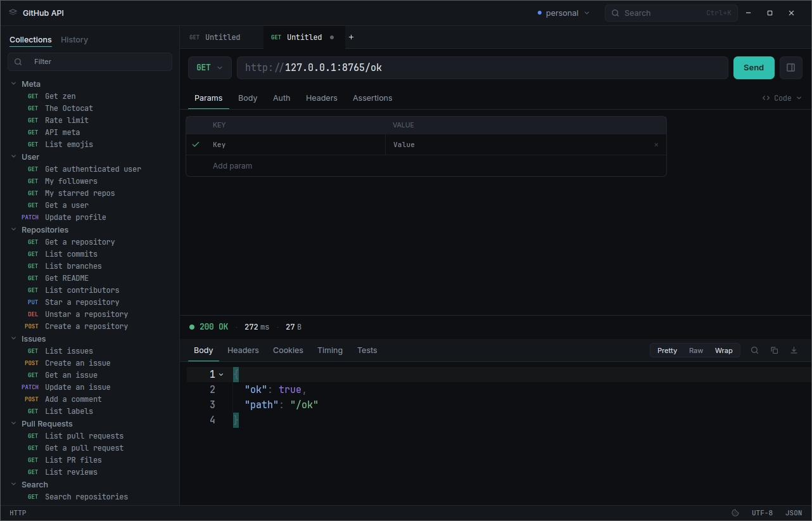The width and height of the screenshot is (812, 521).
Task: Open the Search repositories request
Action: coord(87,497)
